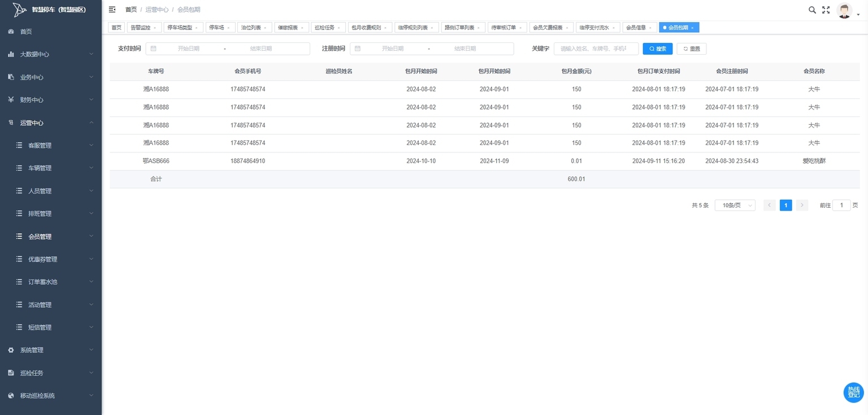Image resolution: width=868 pixels, height=415 pixels.
Task: Click the 首页 dashboard icon in sidebar
Action: 11,32
